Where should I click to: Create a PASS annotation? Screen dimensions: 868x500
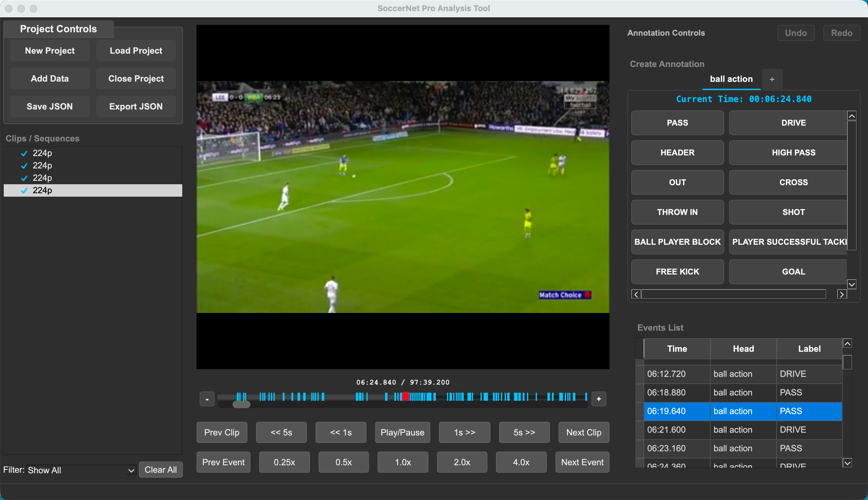pyautogui.click(x=677, y=123)
